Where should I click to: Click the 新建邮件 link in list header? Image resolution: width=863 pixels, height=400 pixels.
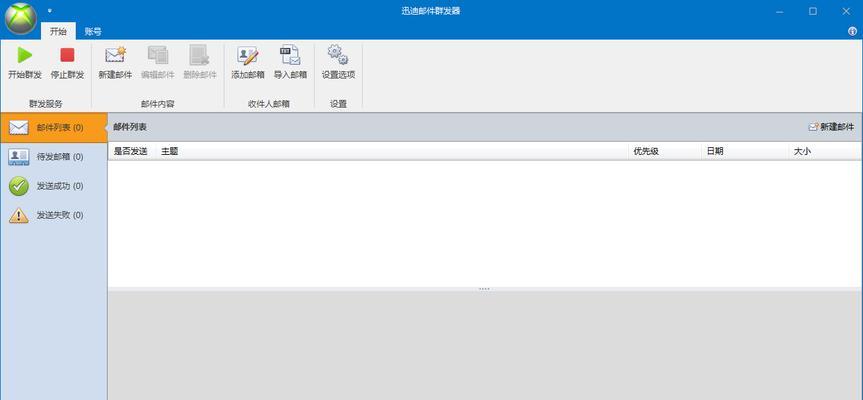tap(831, 127)
